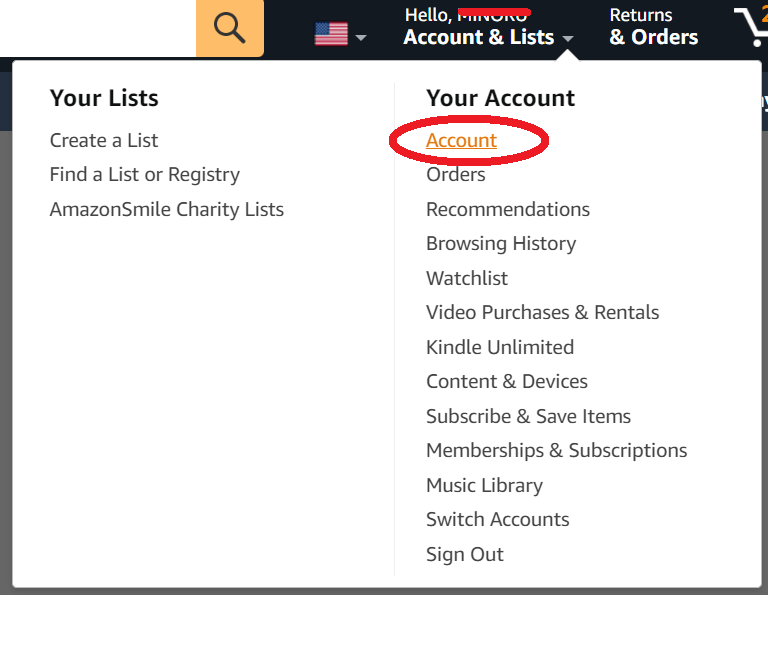
Task: Open Find a List or Registry
Action: tap(145, 174)
